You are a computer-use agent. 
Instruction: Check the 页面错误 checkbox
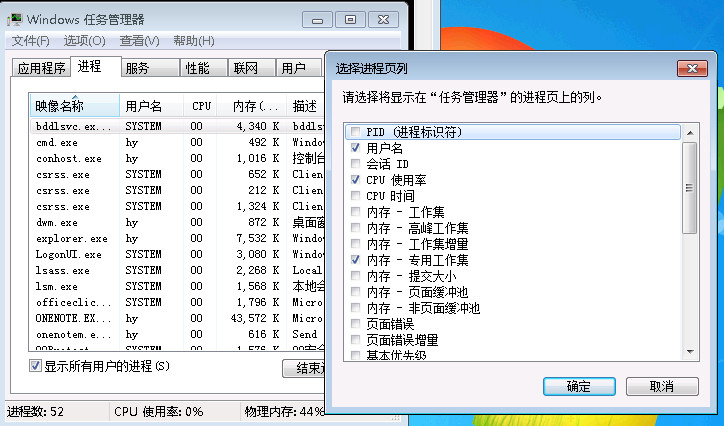click(x=355, y=324)
